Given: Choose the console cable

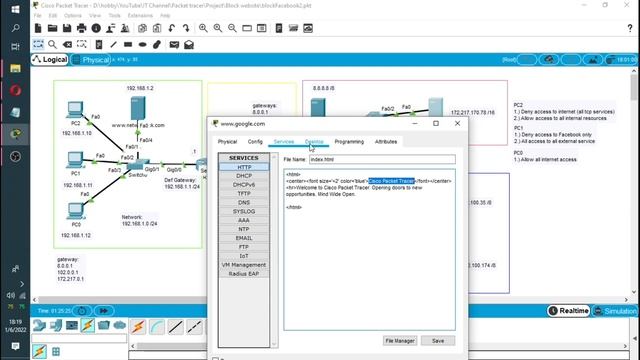Looking at the screenshot, I should pos(157,327).
